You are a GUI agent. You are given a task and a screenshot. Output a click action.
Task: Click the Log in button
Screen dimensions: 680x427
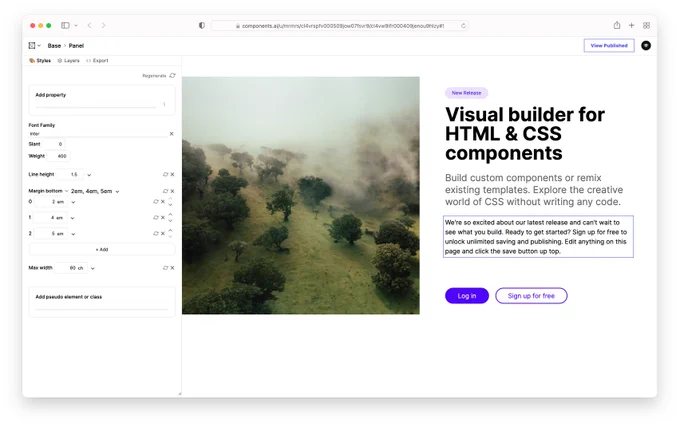click(x=467, y=296)
